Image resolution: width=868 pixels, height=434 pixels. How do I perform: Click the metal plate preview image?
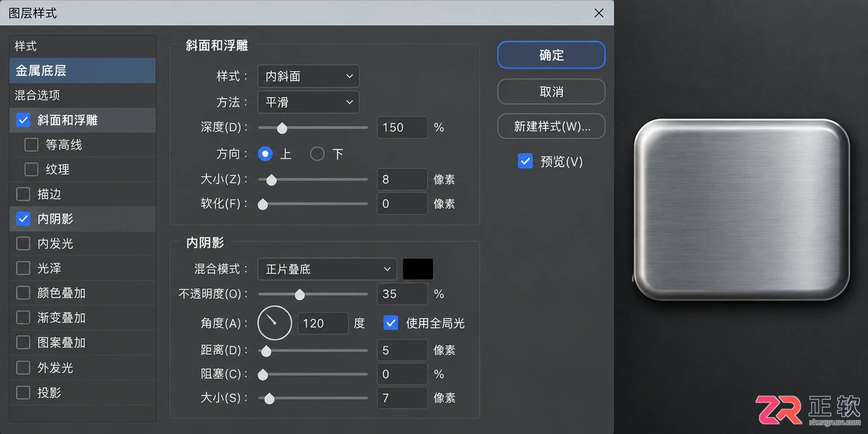click(742, 209)
